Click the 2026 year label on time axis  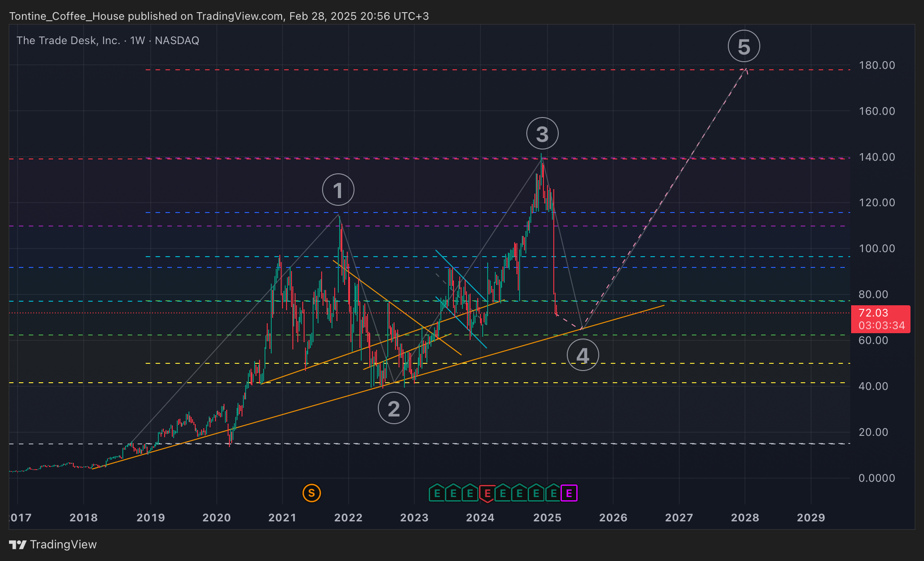pyautogui.click(x=613, y=518)
